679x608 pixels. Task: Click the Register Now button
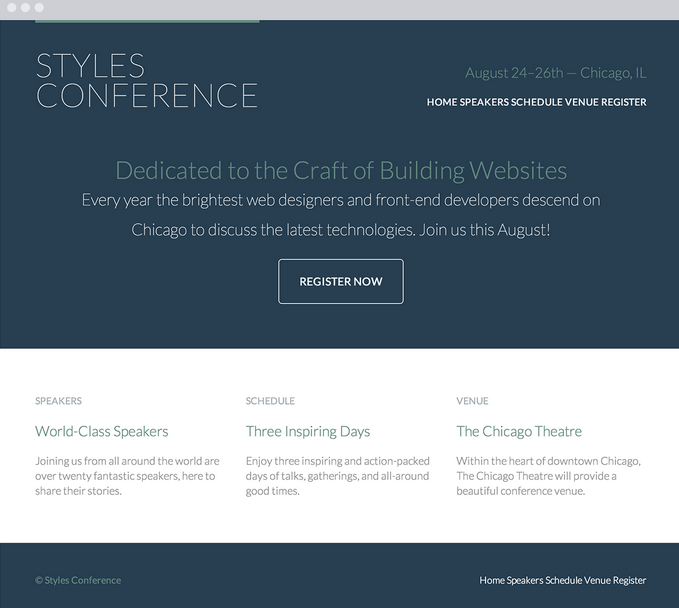pos(341,281)
